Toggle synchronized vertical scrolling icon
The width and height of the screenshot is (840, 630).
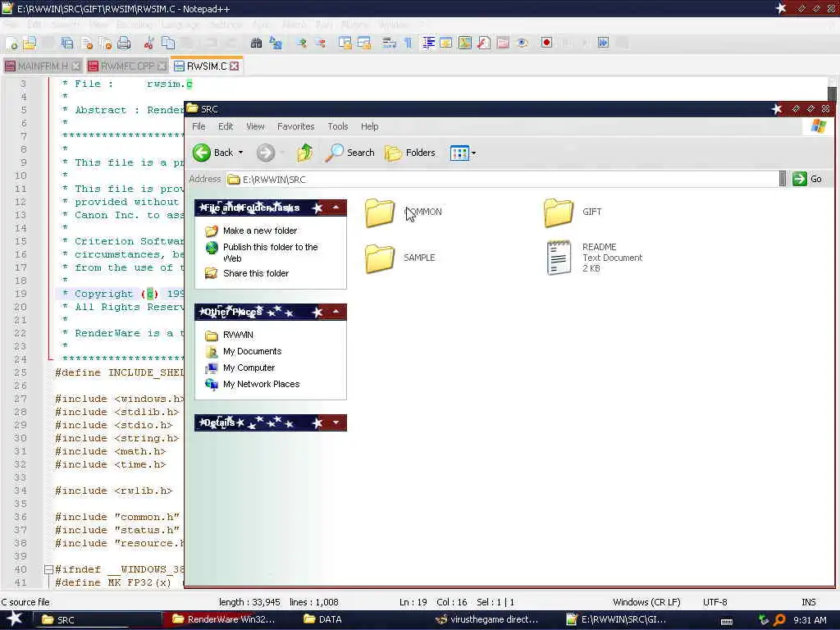tap(345, 43)
